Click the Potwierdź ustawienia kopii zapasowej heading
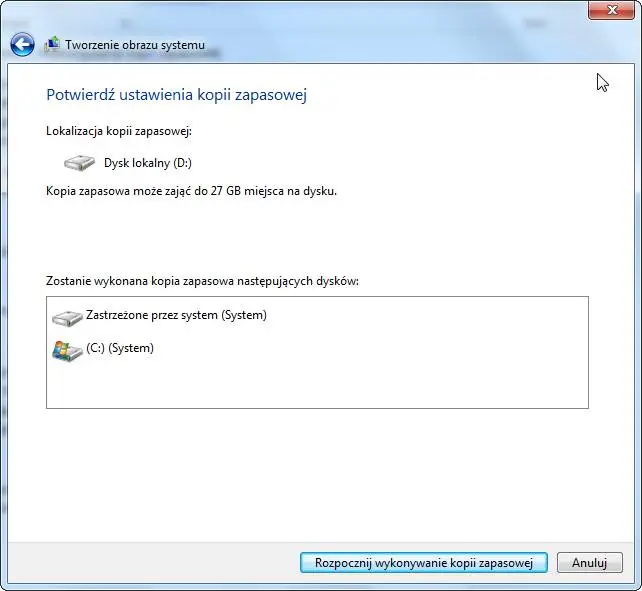The image size is (642, 591). point(176,95)
